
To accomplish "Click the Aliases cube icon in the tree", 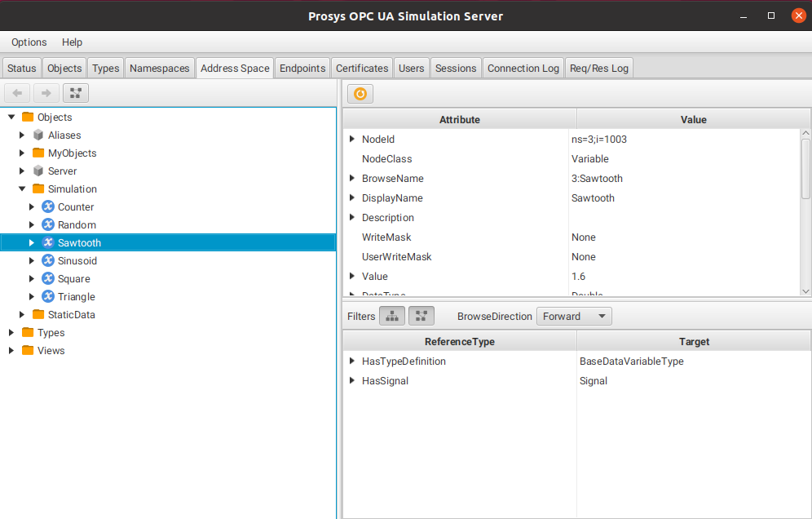I will pos(38,135).
